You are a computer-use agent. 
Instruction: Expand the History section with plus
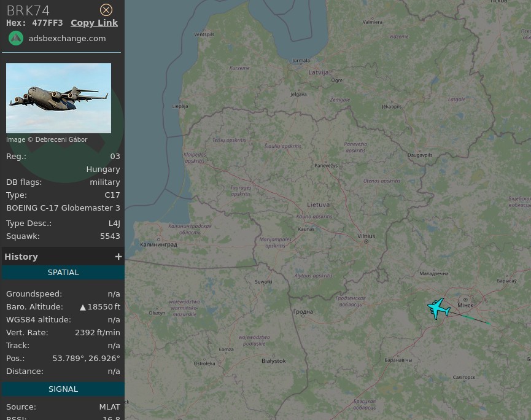[x=118, y=257]
